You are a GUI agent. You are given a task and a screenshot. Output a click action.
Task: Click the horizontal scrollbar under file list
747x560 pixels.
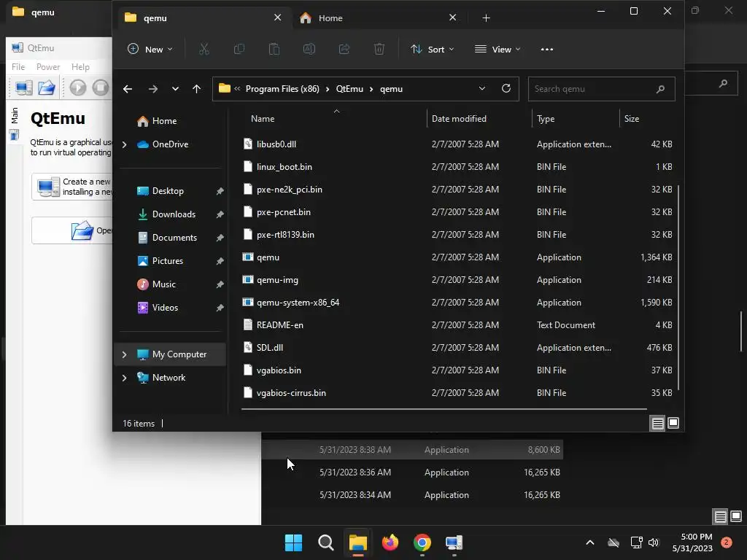click(x=444, y=409)
